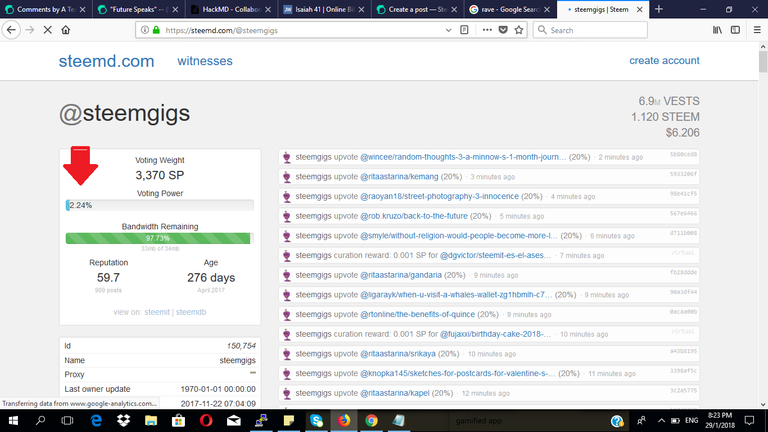Open Skype from taskbar
This screenshot has height=432, width=768.
coord(316,420)
